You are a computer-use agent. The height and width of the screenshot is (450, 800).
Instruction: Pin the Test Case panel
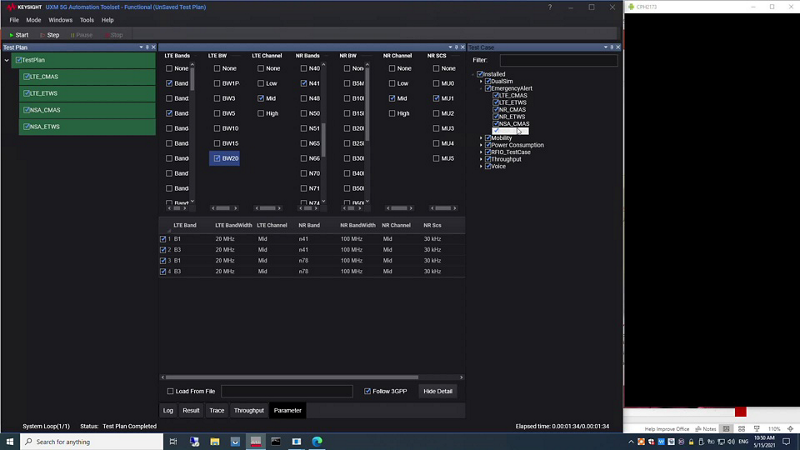pos(612,47)
